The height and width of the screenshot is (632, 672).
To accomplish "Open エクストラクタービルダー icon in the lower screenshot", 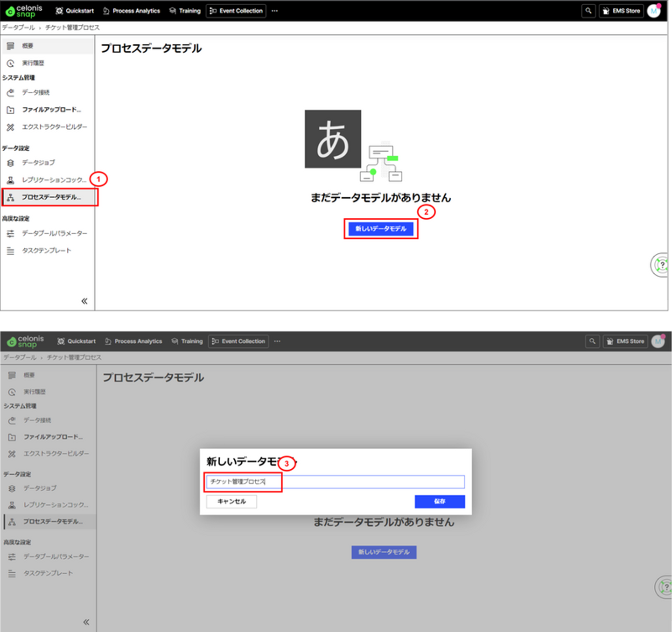I will (x=12, y=454).
